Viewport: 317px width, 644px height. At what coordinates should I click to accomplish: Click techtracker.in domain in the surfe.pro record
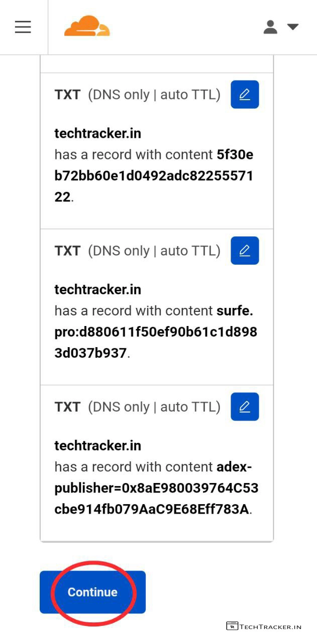coord(97,289)
